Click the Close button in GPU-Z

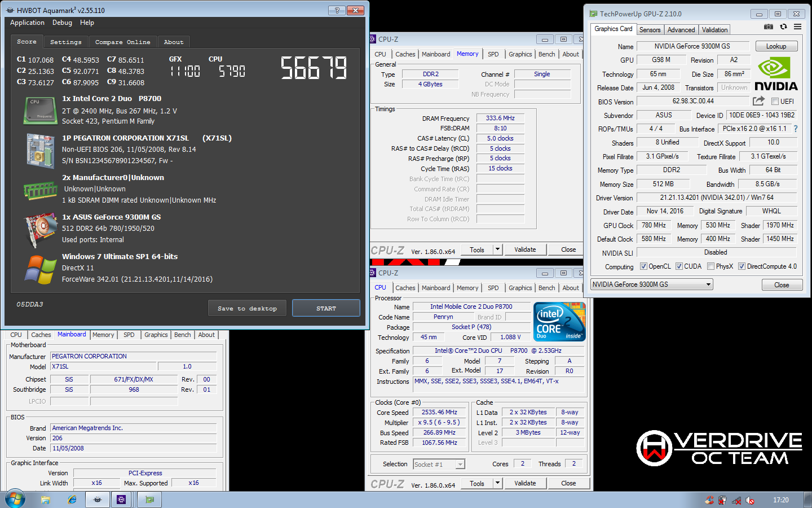pos(782,285)
